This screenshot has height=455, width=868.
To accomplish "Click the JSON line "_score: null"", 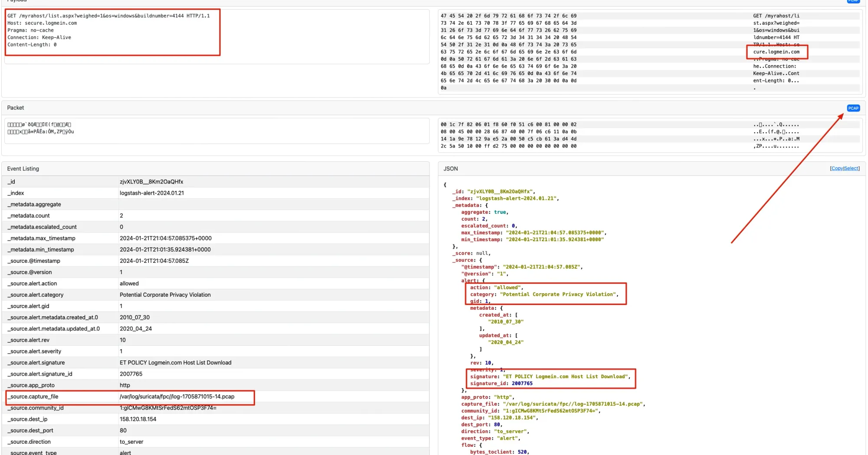I will point(471,253).
